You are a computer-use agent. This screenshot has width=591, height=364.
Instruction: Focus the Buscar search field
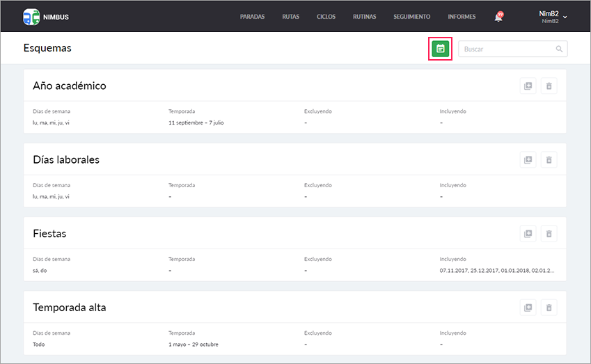click(x=512, y=49)
